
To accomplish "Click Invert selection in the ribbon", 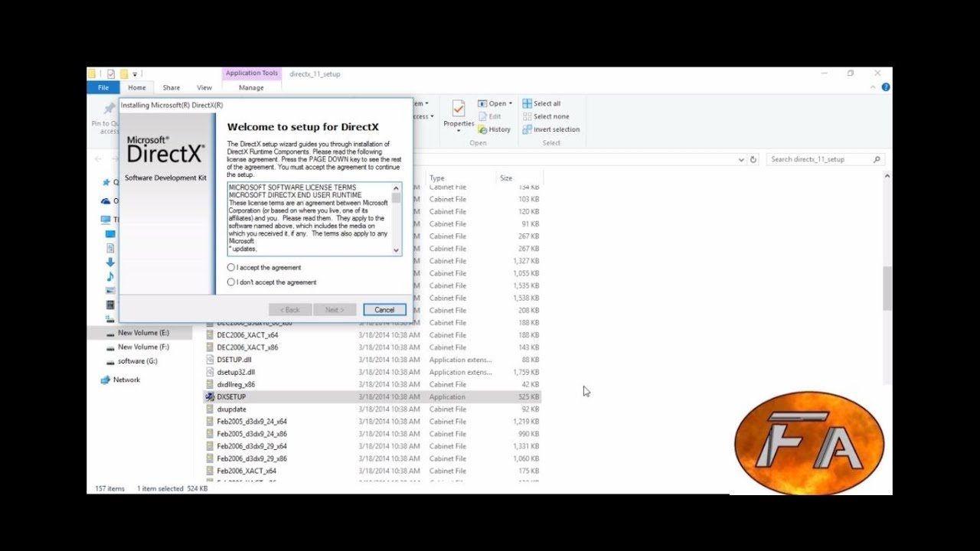I will tap(551, 129).
